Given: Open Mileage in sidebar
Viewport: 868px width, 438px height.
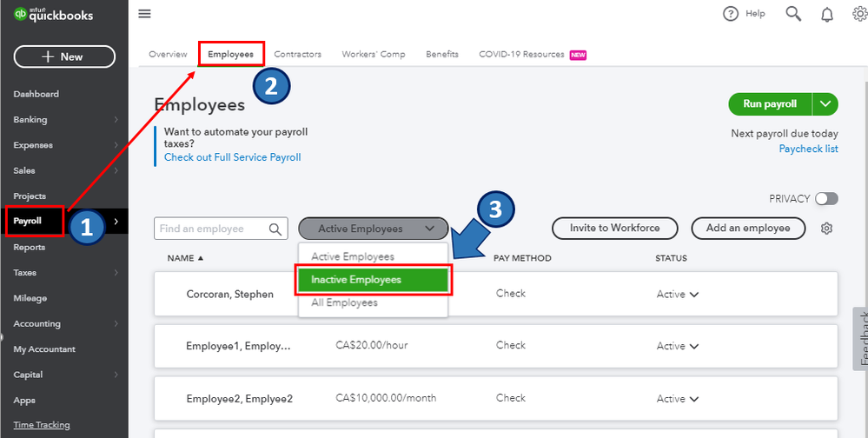Looking at the screenshot, I should [30, 298].
